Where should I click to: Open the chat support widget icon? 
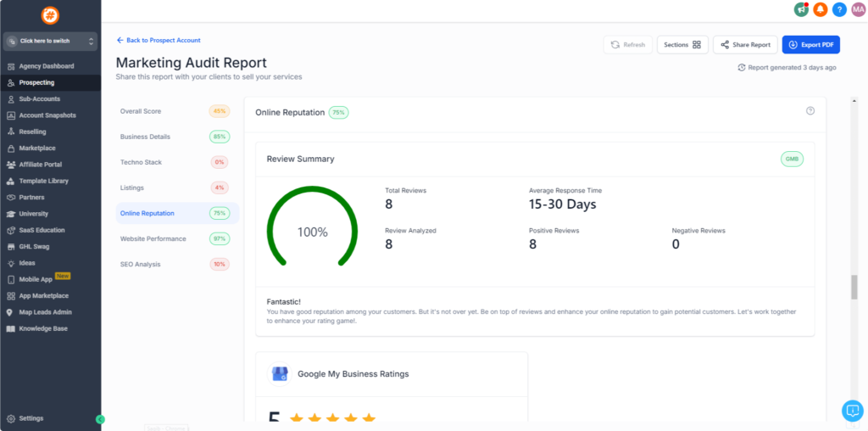click(852, 411)
